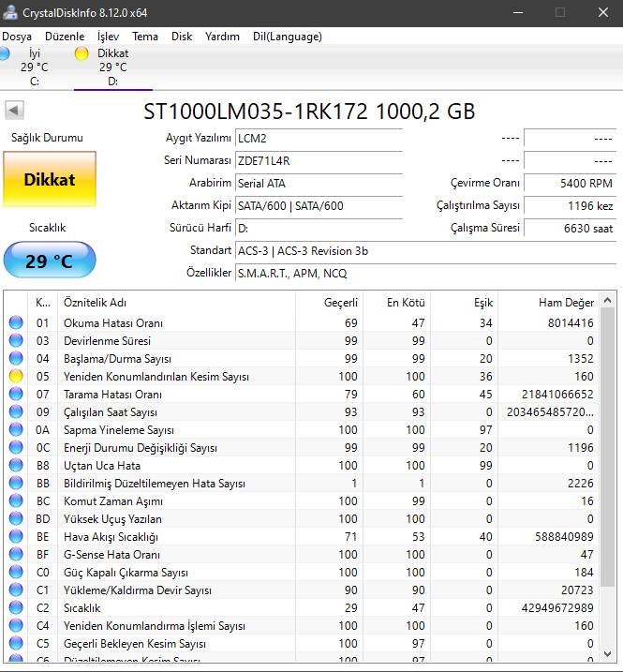
Task: Switch to disk C: İyi tab
Action: (x=35, y=67)
